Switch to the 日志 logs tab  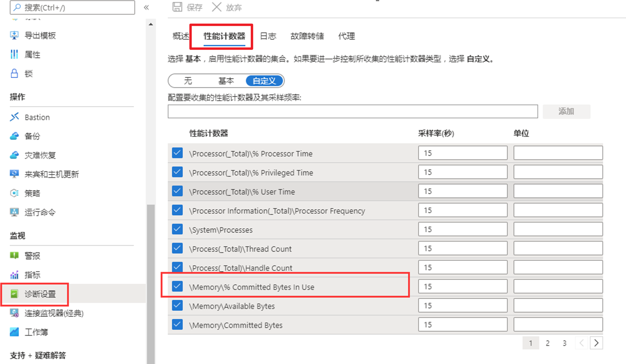pos(268,36)
